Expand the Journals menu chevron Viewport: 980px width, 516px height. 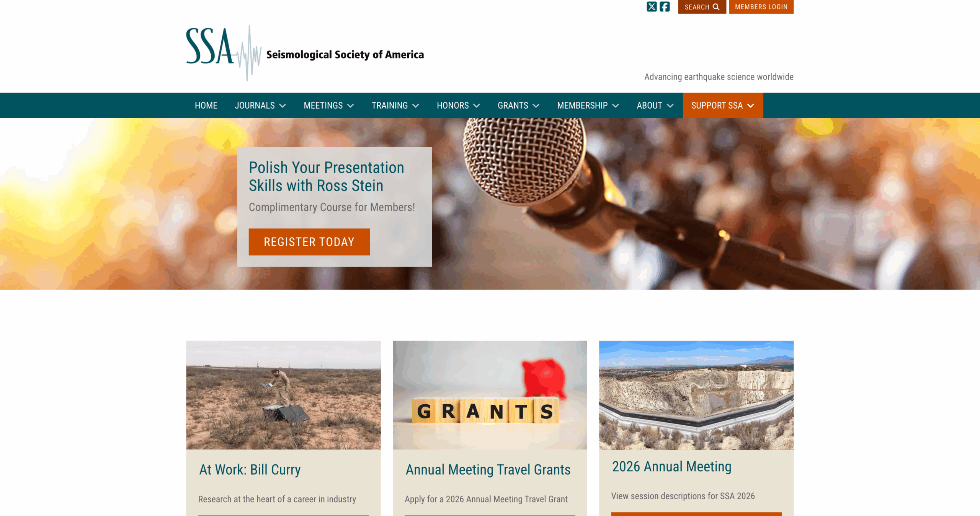(283, 106)
